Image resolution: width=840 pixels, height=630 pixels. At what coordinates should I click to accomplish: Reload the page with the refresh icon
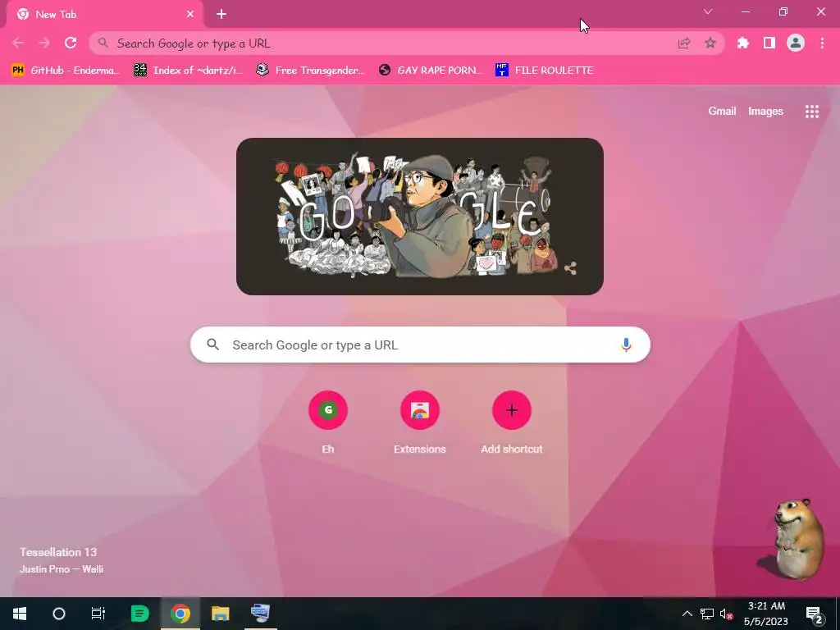(71, 43)
